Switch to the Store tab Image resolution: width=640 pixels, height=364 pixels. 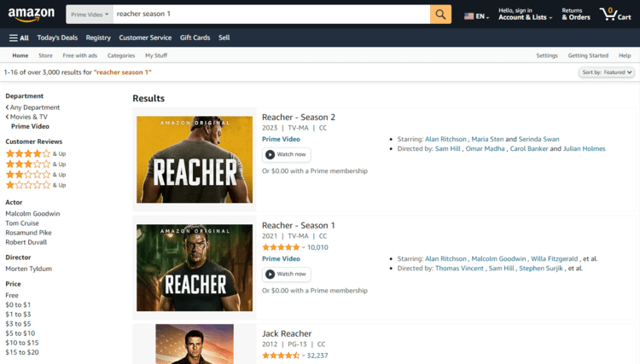pos(45,55)
